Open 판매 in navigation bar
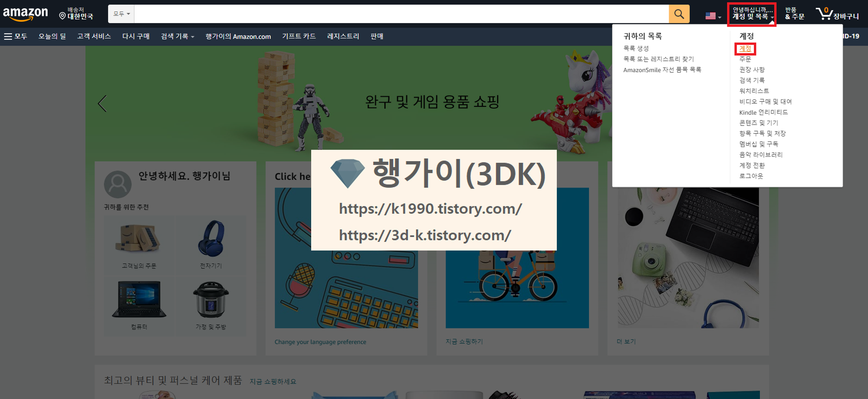 [x=377, y=36]
